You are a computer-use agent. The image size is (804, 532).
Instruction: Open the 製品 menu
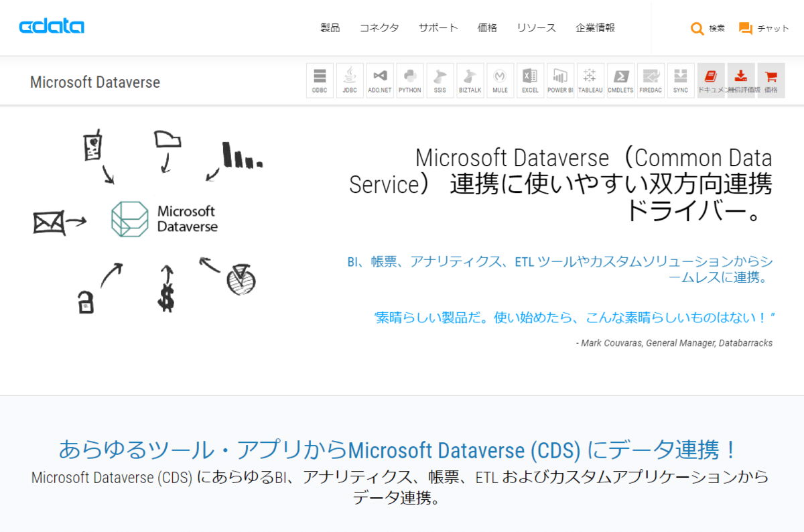point(330,27)
